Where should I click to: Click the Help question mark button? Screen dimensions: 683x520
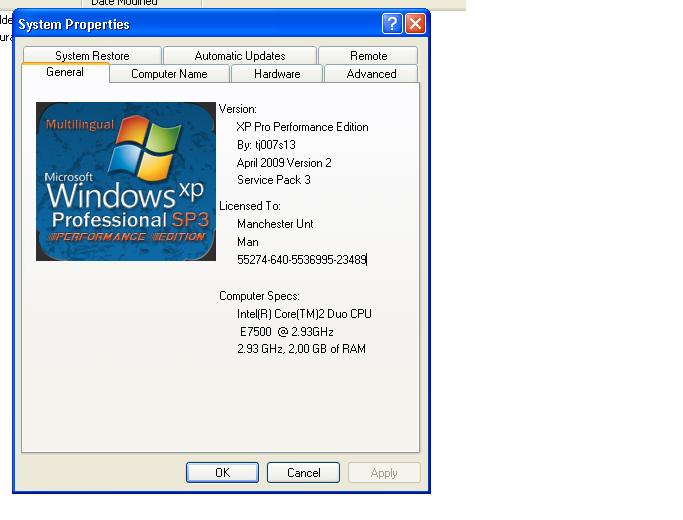(x=392, y=24)
